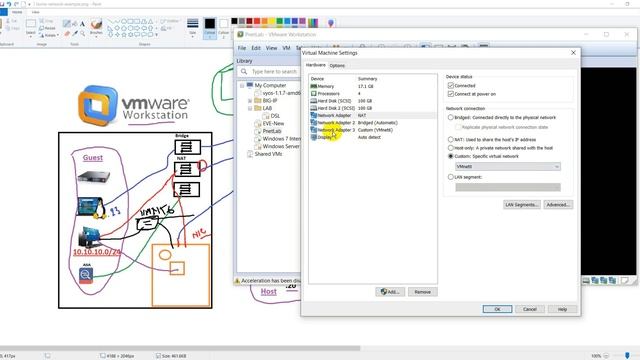Click the LAN Segments... button
The height and width of the screenshot is (360, 640).
click(522, 204)
